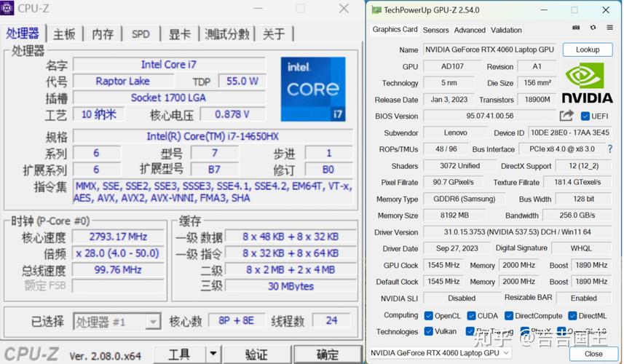Click the Intel Core i7 名字 value
The height and width of the screenshot is (364, 624).
coord(169,65)
